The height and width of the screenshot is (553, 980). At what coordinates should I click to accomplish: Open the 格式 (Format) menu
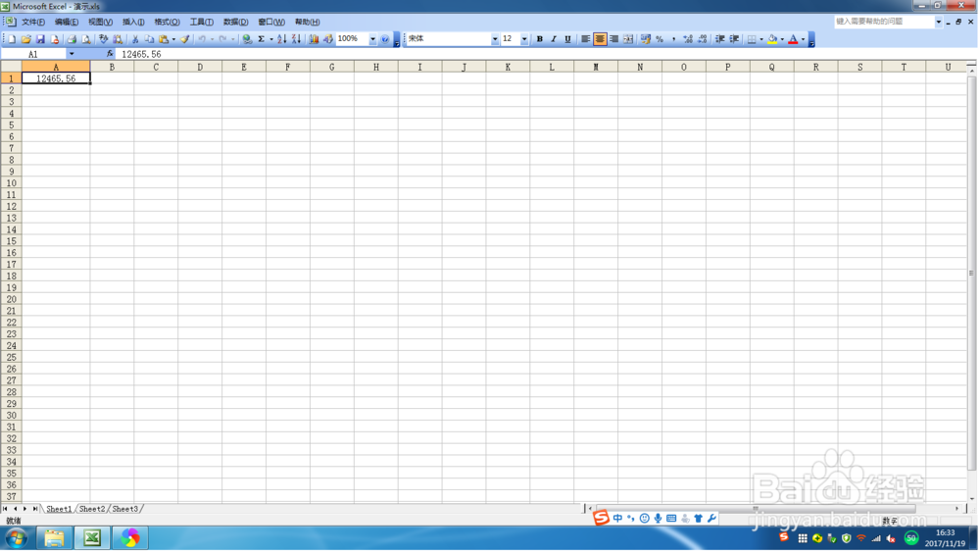pos(167,22)
